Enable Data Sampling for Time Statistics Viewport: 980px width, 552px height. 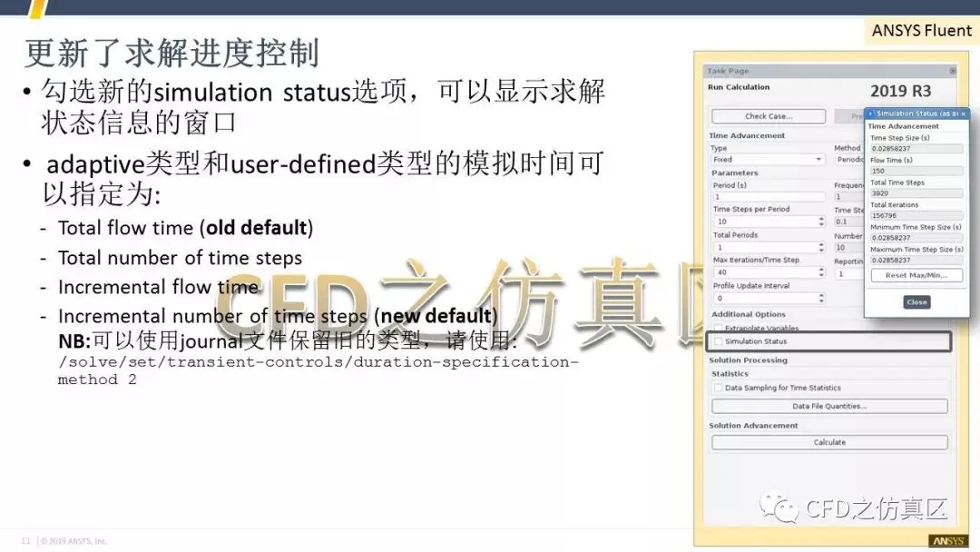click(718, 389)
